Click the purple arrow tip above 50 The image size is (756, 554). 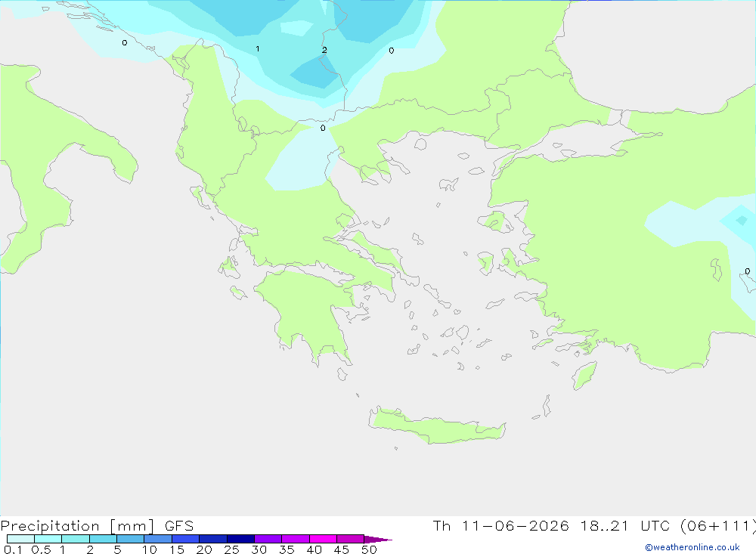click(377, 540)
